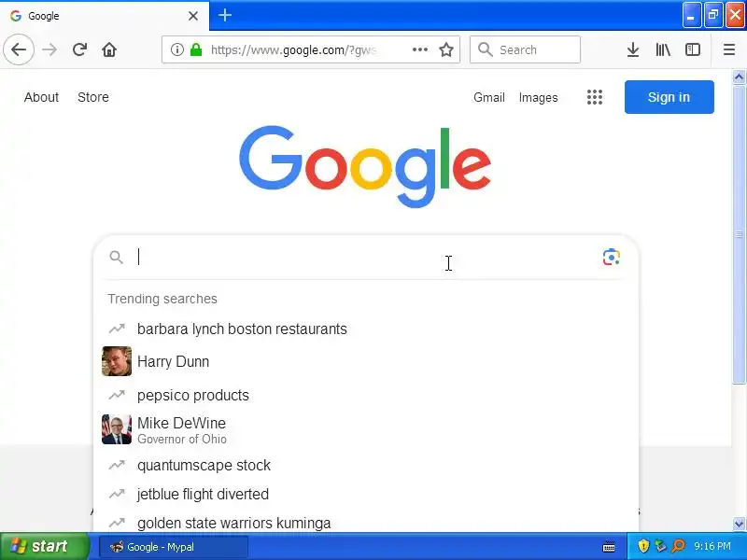Select the Harry Dunn suggestion
Viewport: 747px width, 560px height.
click(x=366, y=361)
